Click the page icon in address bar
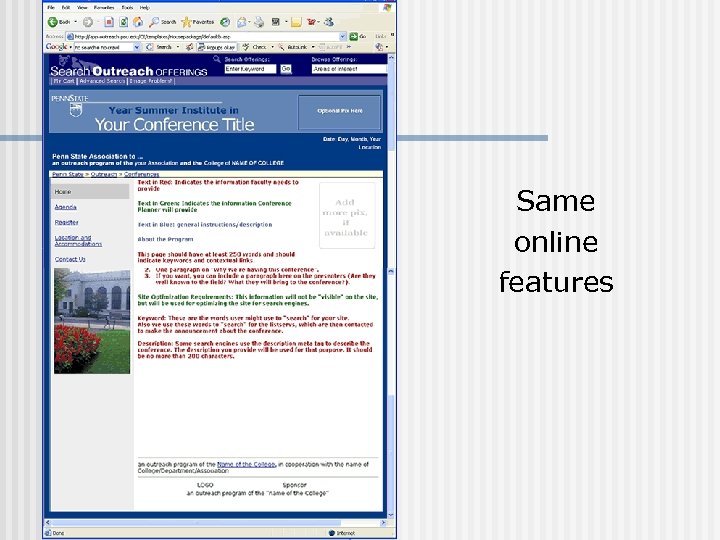 [x=70, y=36]
